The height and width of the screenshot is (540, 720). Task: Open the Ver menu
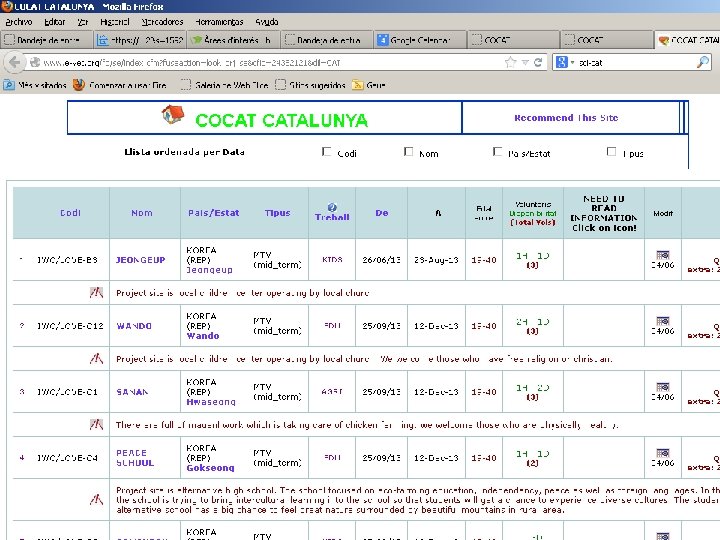[x=83, y=22]
